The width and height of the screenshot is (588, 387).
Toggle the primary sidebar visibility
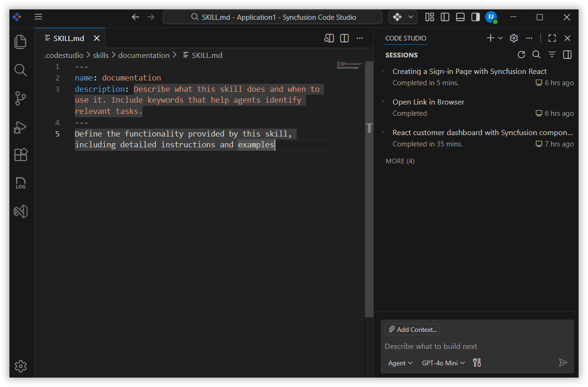click(x=444, y=16)
